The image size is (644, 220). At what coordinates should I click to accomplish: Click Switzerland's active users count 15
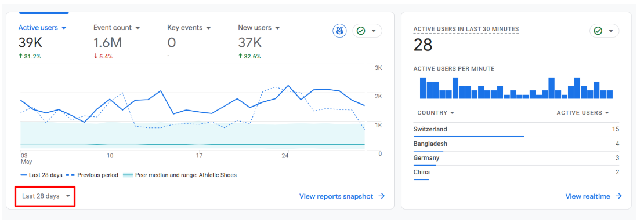coord(615,130)
